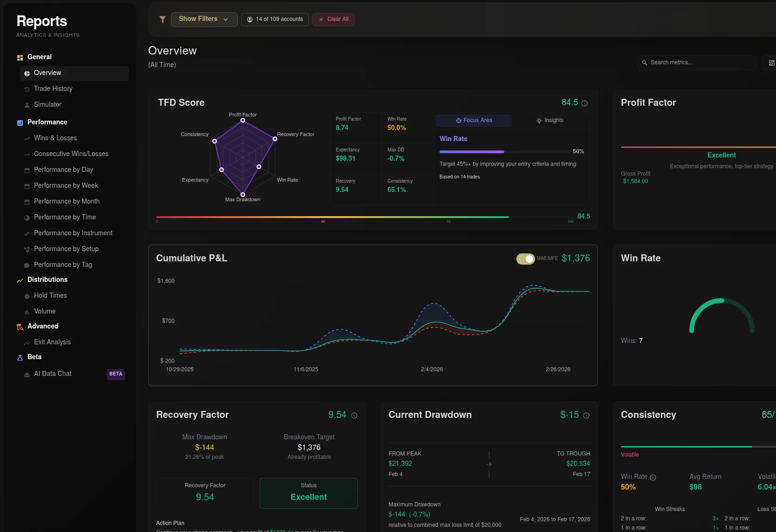Collapse the Beta section header

coord(34,357)
